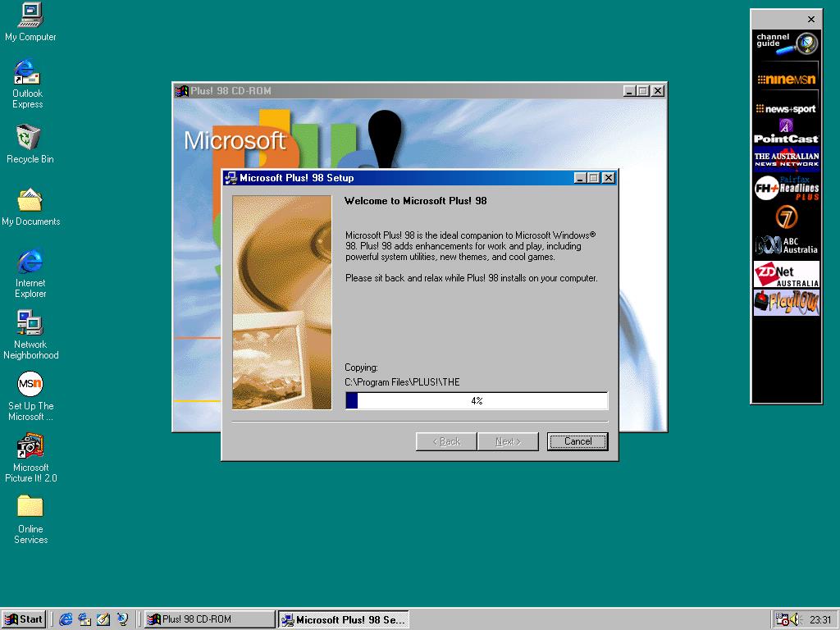840x630 pixels.
Task: Open the PlayNow channel
Action: pyautogui.click(x=787, y=303)
